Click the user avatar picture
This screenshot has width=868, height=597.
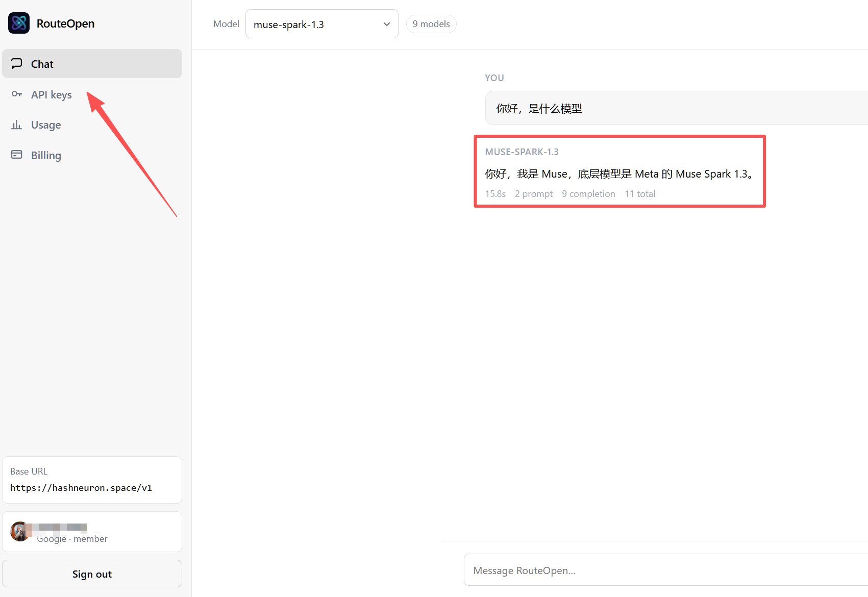pyautogui.click(x=20, y=531)
